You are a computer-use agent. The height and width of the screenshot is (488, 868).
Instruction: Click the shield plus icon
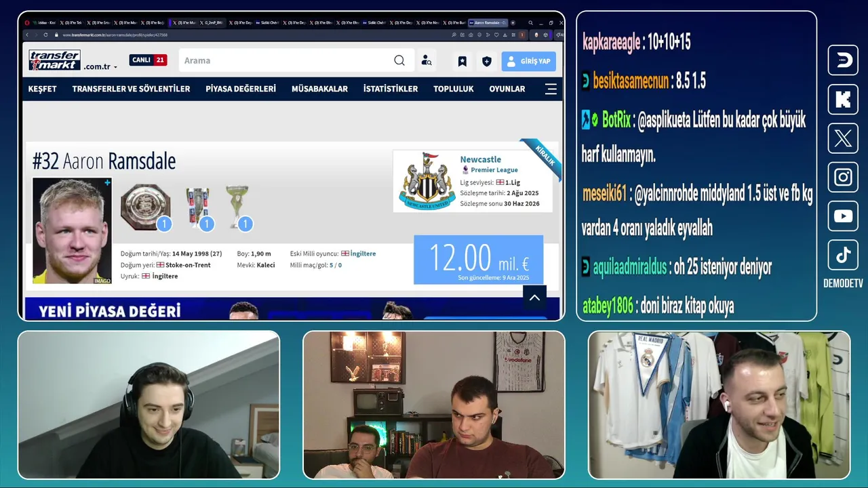pyautogui.click(x=486, y=61)
